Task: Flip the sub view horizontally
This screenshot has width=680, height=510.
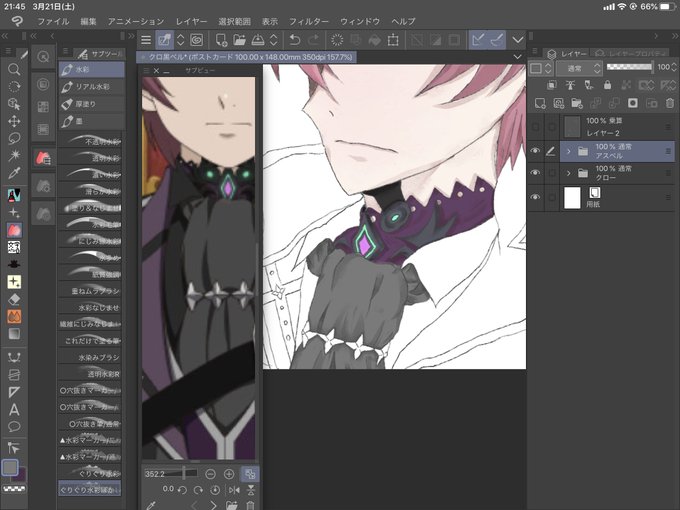Action: click(234, 490)
